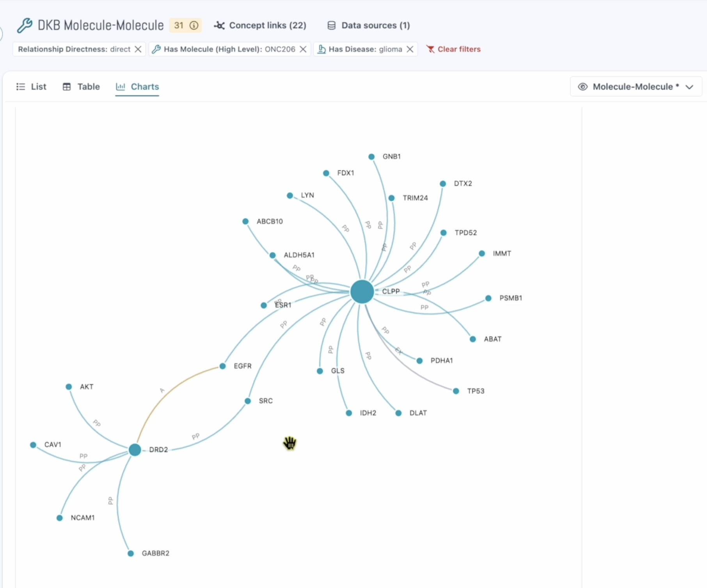Viewport: 707px width, 588px height.
Task: Select the CLPP hub node
Action: click(x=362, y=292)
